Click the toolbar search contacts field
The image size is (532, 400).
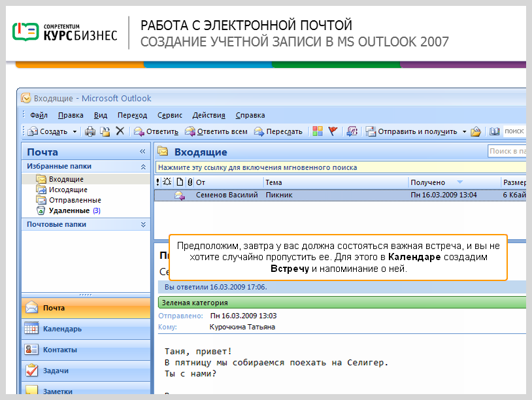tap(514, 131)
